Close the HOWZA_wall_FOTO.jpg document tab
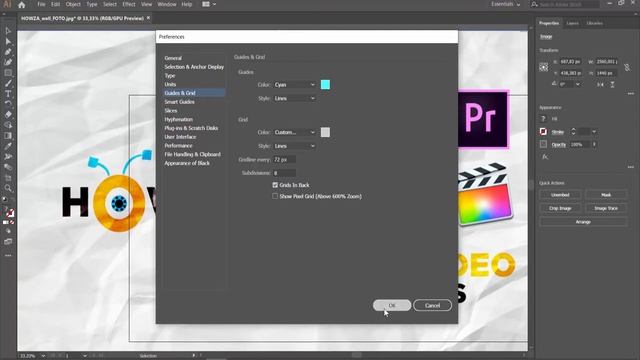The width and height of the screenshot is (640, 360). 148,18
